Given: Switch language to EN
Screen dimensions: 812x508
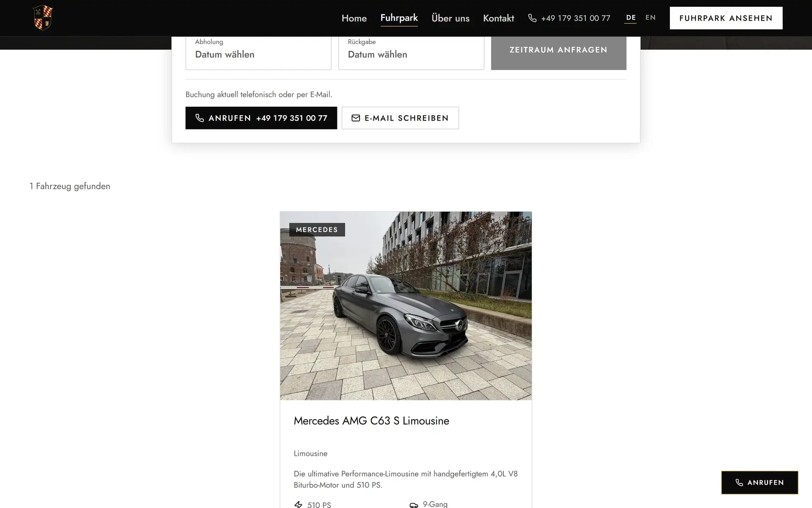Looking at the screenshot, I should 650,18.
